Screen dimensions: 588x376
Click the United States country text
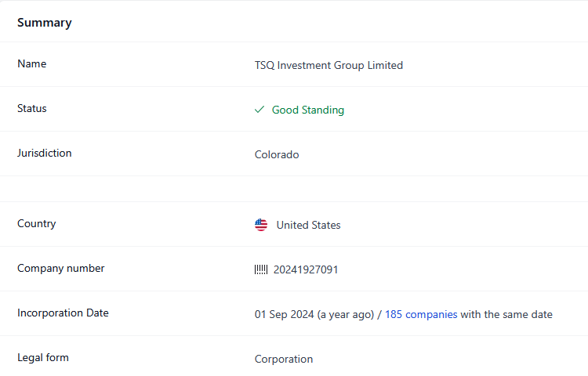tap(308, 225)
